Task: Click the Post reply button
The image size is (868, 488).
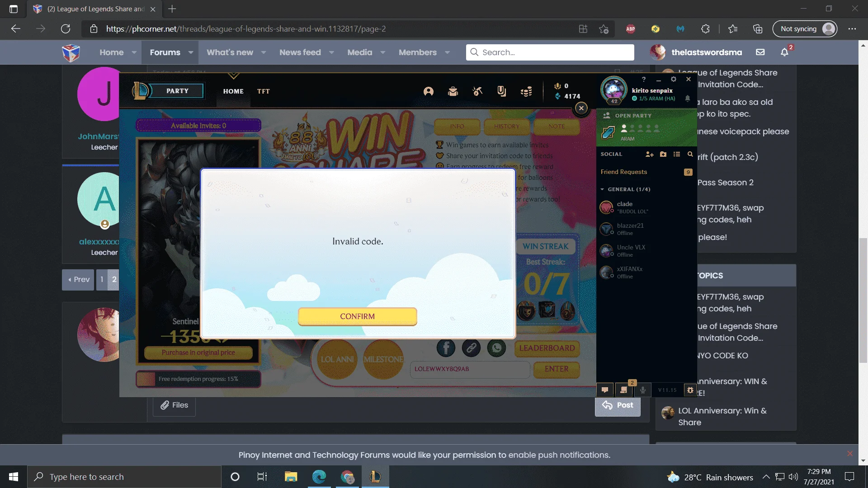Action: click(x=618, y=405)
